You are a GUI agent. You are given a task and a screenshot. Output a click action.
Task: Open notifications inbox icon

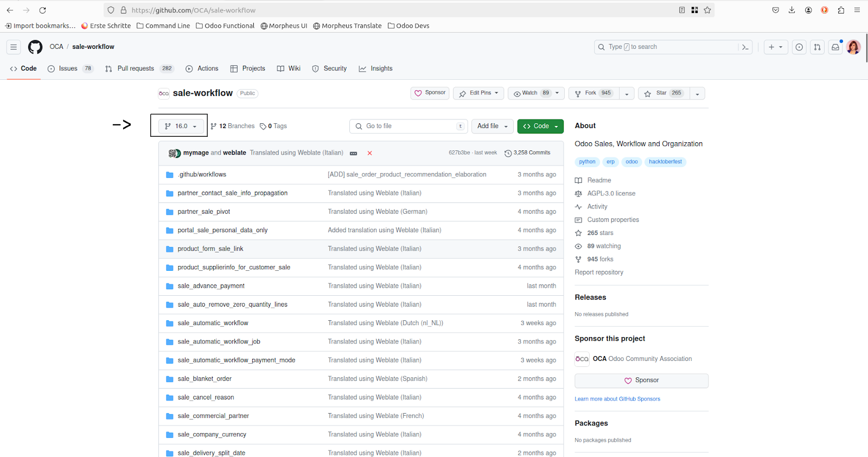tap(835, 47)
